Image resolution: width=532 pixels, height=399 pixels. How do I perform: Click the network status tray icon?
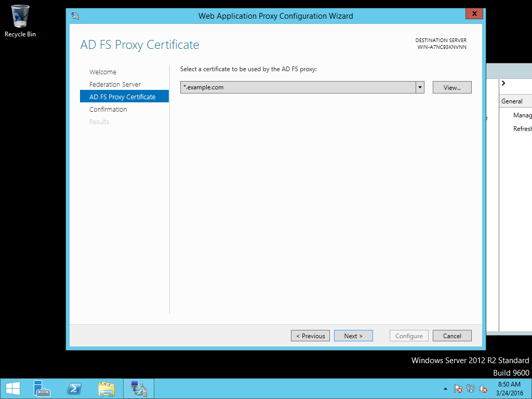point(471,389)
